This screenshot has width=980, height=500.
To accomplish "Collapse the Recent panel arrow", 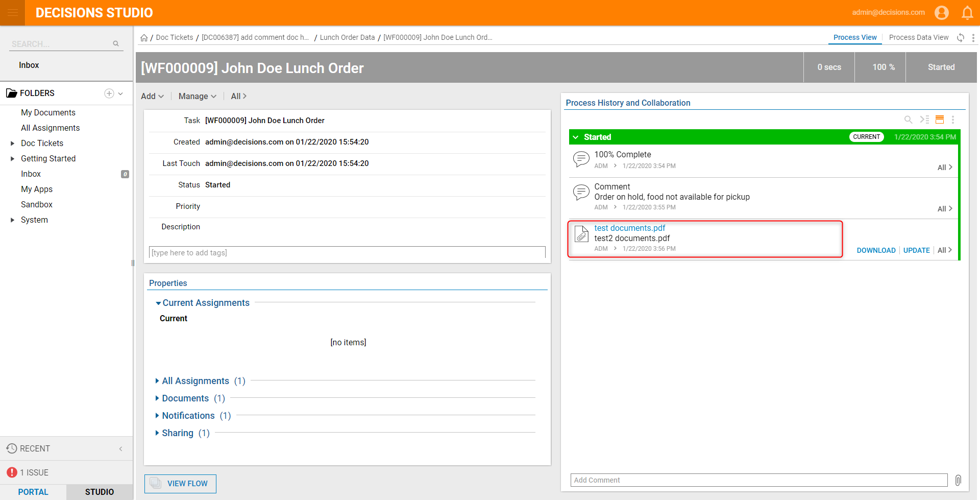I will pyautogui.click(x=121, y=449).
